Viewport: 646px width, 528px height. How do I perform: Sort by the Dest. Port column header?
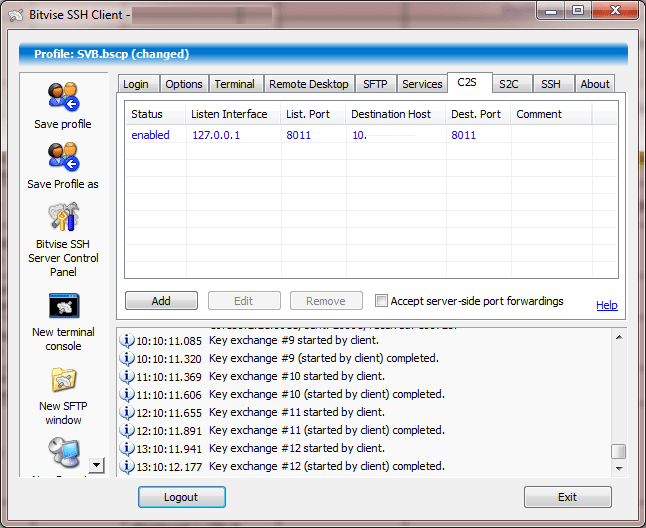tap(476, 114)
